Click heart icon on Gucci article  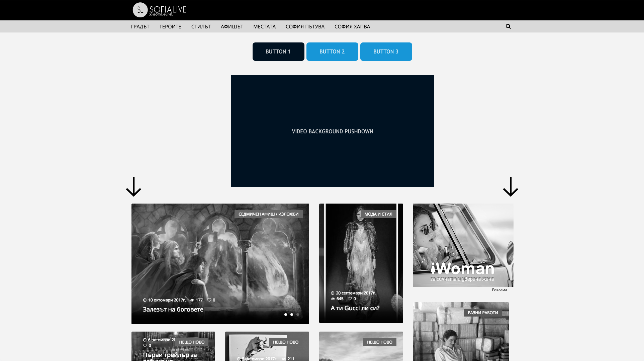[350, 299]
